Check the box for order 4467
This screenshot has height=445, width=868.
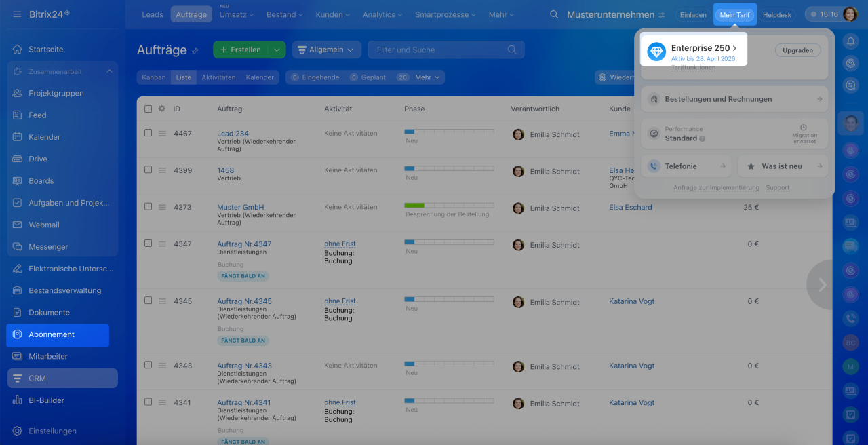click(x=149, y=133)
